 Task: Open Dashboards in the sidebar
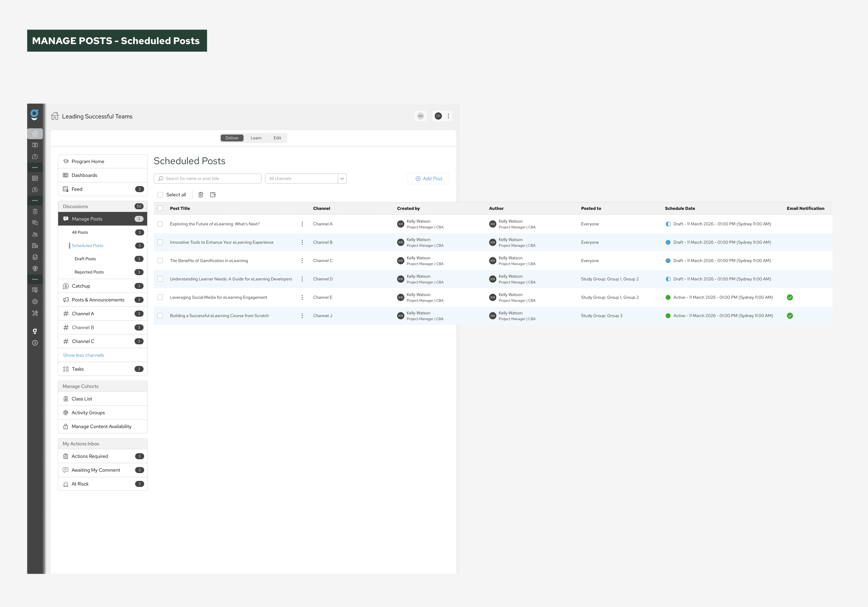click(102, 175)
